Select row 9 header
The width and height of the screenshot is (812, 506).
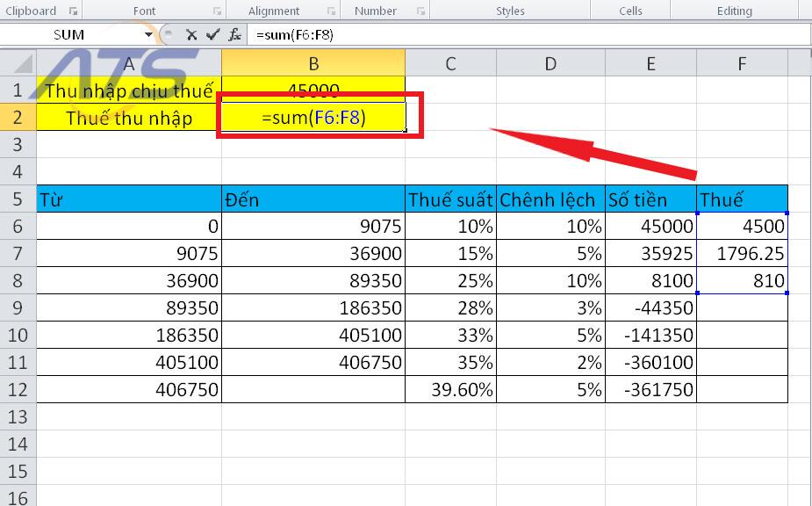click(x=18, y=307)
